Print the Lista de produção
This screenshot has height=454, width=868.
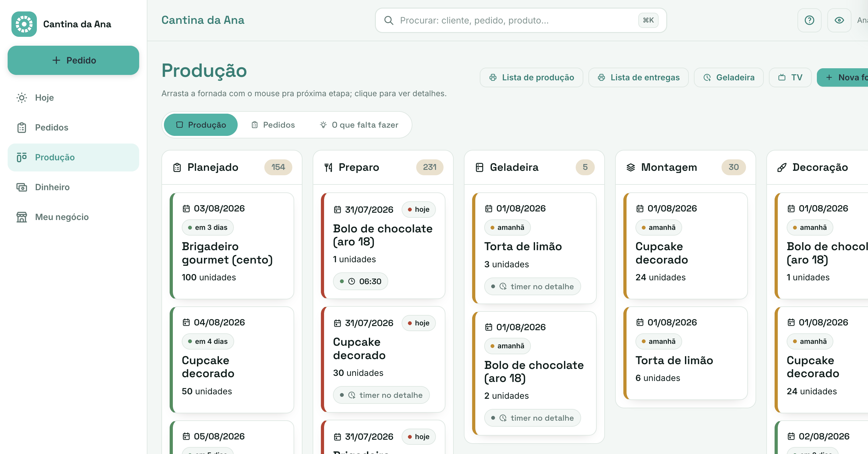531,77
